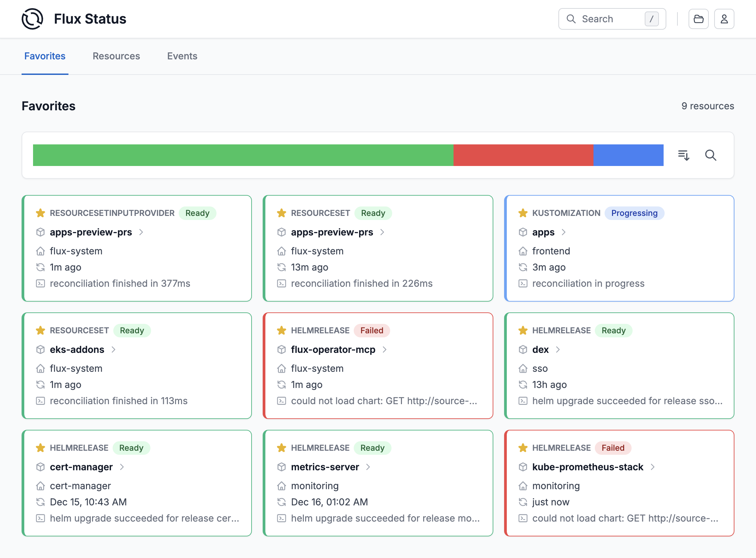Switch to the Resources tab
Image resolution: width=756 pixels, height=558 pixels.
116,56
